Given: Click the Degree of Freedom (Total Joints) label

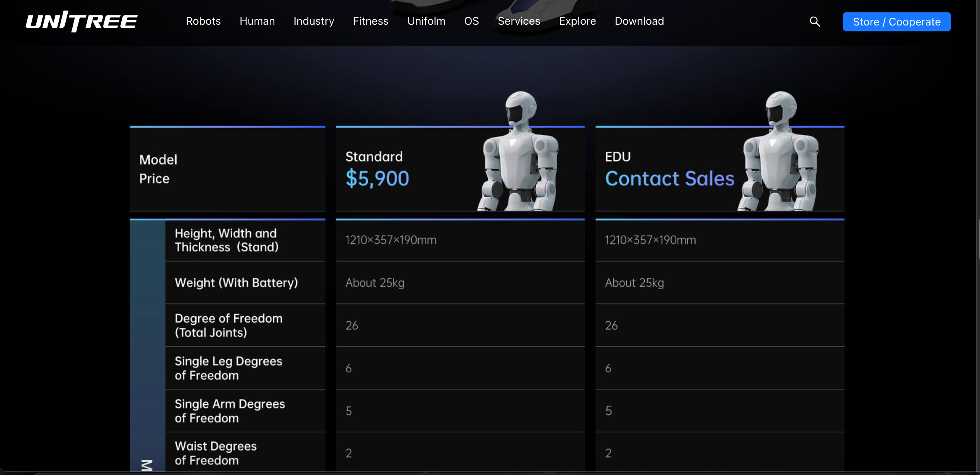Looking at the screenshot, I should click(228, 325).
